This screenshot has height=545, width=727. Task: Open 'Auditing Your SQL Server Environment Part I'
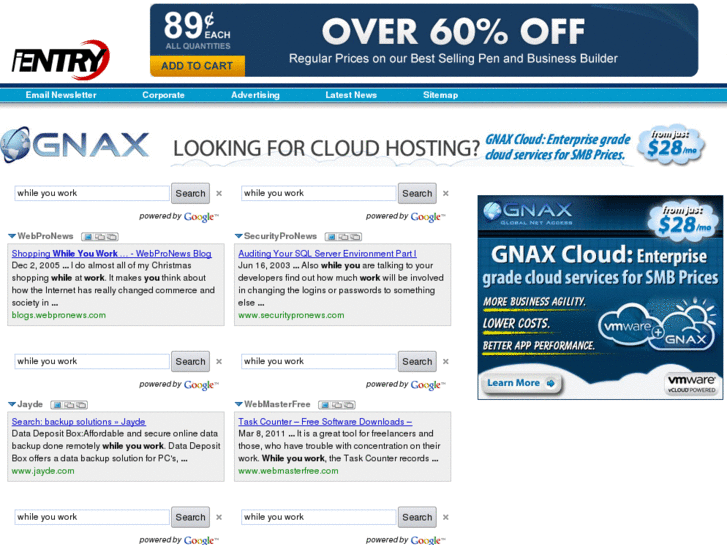coord(327,253)
